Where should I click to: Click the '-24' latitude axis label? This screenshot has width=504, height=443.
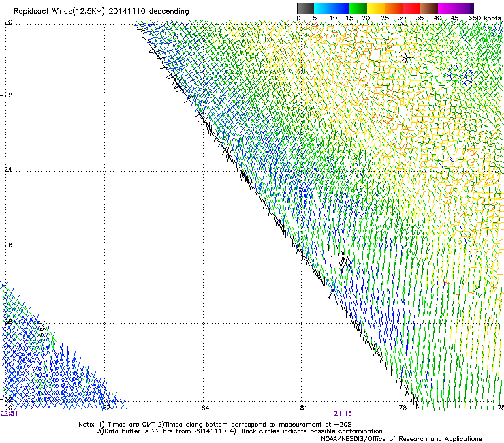6,169
